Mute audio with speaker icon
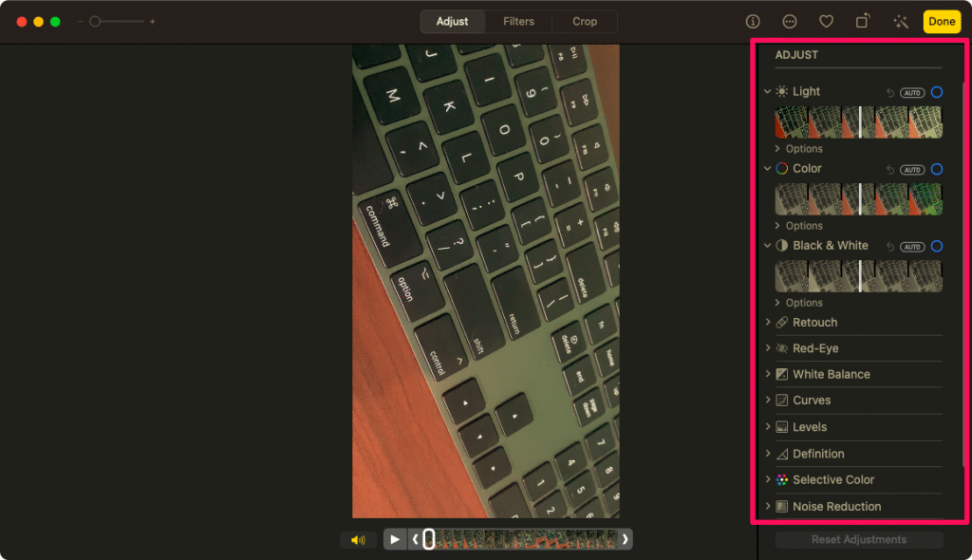The height and width of the screenshot is (560, 972). [x=358, y=540]
